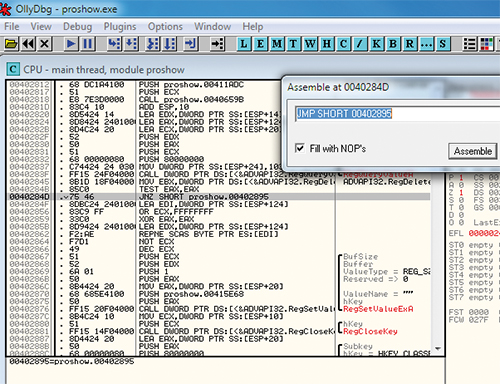Click PUSH proshow.00415E68 instruction
The width and height of the screenshot is (500, 384).
[x=191, y=294]
